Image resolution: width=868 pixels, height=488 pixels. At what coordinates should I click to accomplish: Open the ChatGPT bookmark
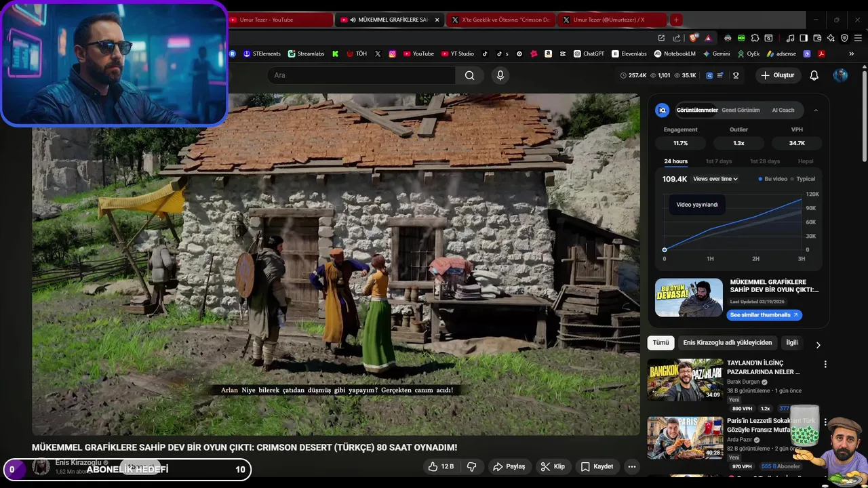tap(589, 54)
